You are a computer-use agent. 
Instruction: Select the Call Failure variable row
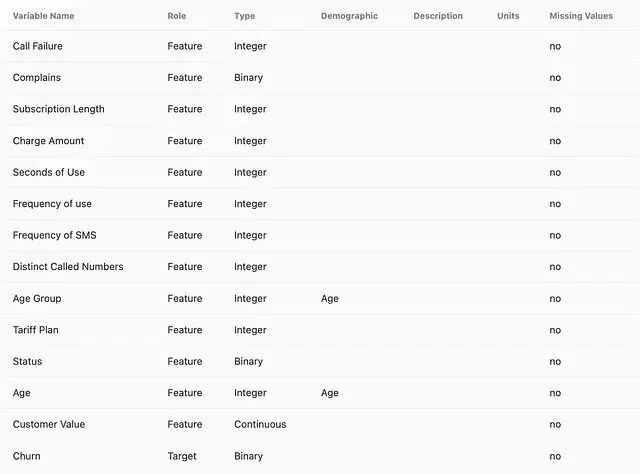[x=320, y=46]
